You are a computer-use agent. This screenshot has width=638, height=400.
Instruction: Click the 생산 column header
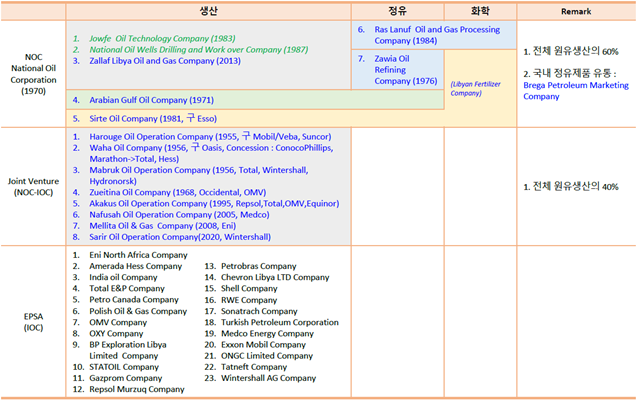[208, 11]
